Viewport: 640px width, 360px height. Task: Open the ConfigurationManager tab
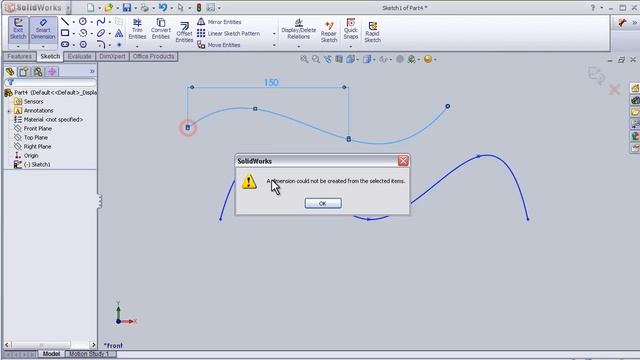38,72
